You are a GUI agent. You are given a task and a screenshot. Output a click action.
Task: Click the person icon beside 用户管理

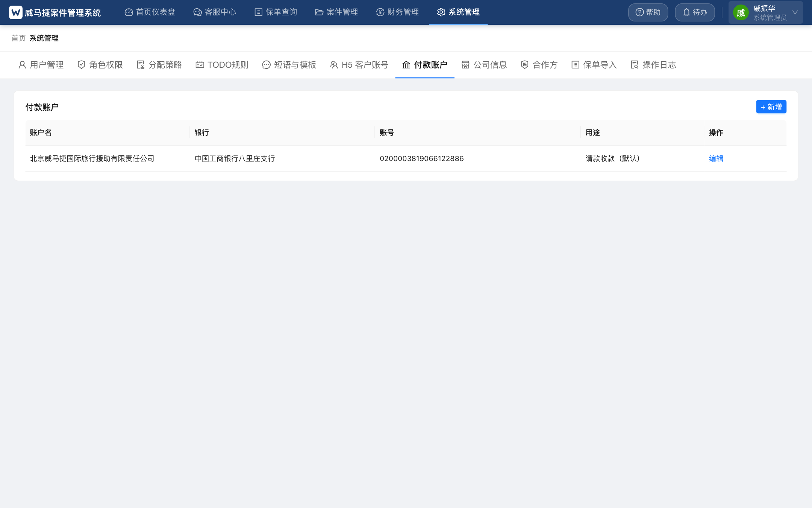pyautogui.click(x=22, y=65)
